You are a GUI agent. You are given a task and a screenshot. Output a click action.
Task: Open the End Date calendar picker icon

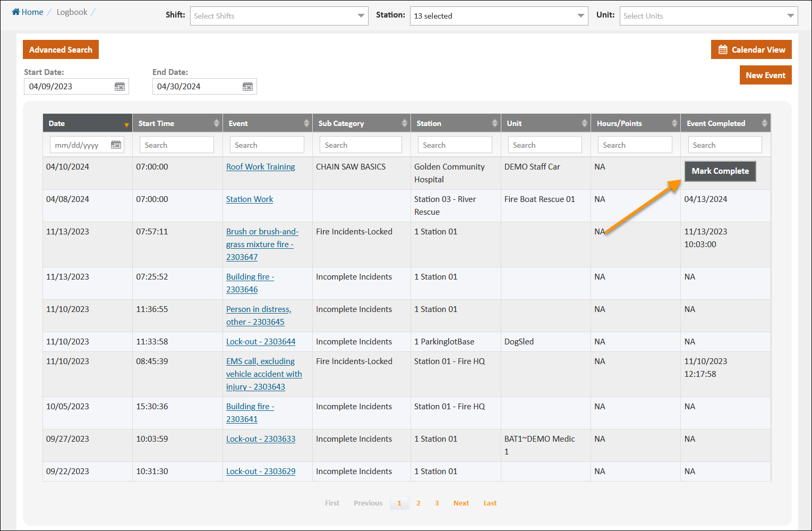coord(247,87)
